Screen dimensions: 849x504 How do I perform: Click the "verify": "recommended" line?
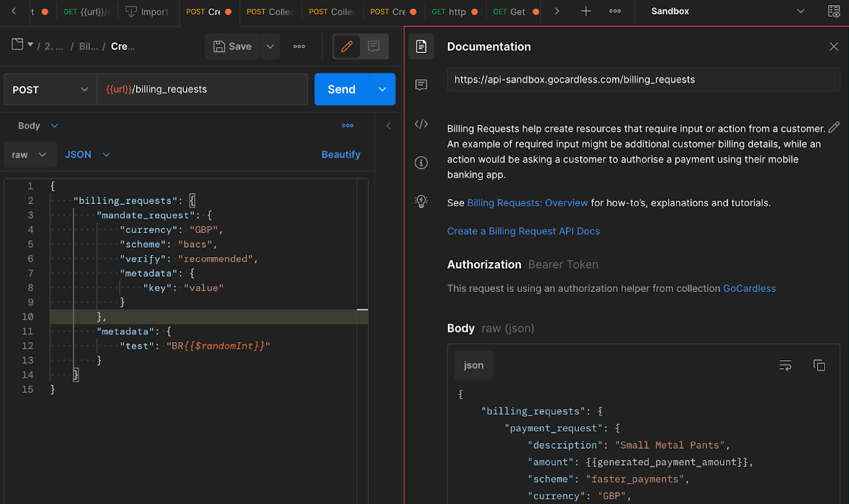pyautogui.click(x=188, y=259)
